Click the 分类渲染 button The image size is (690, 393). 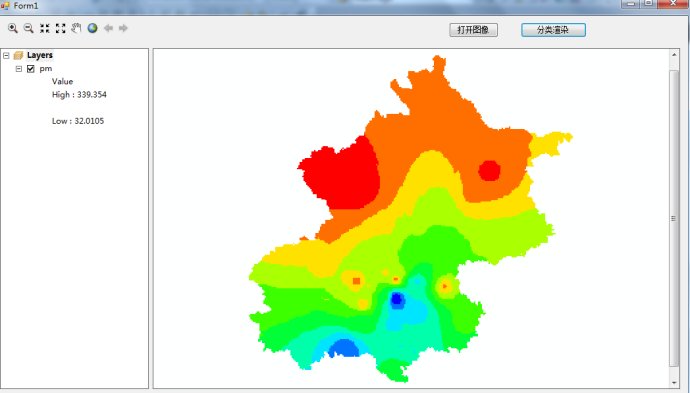(553, 30)
